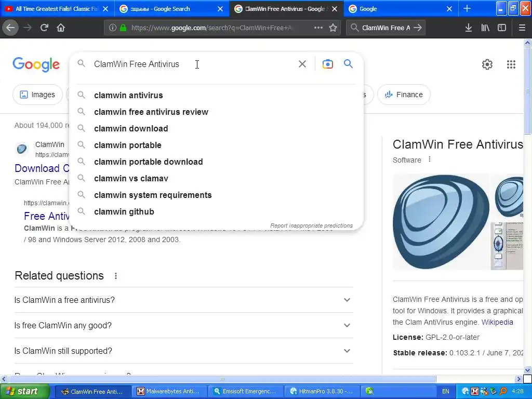
Task: Switch to Malwarebytes Anti taskbar window
Action: [x=169, y=392]
